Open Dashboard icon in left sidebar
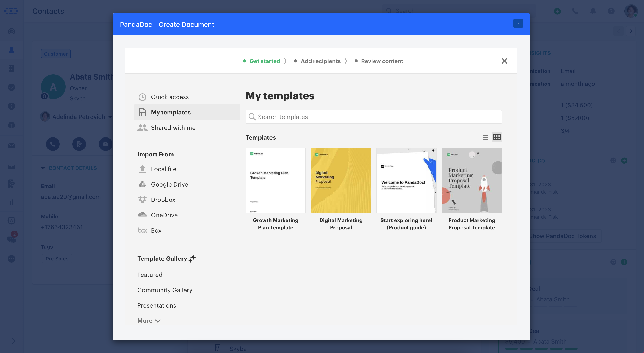The height and width of the screenshot is (353, 644). (11, 31)
